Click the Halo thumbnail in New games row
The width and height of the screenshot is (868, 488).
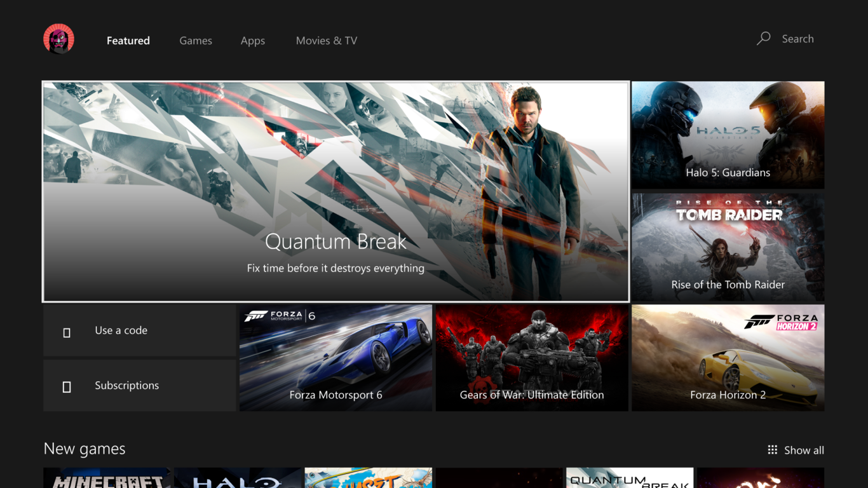(238, 478)
